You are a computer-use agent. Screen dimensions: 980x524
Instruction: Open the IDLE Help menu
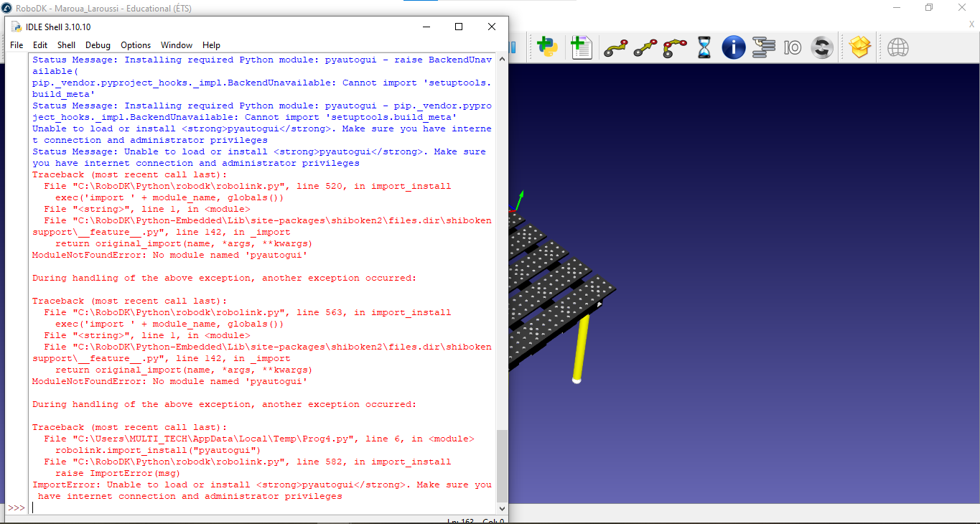[211, 45]
